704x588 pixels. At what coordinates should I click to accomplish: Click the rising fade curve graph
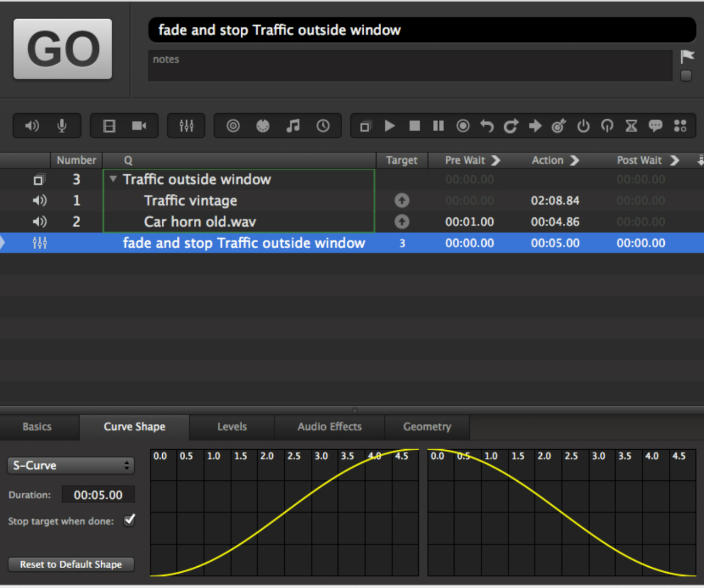tap(284, 512)
